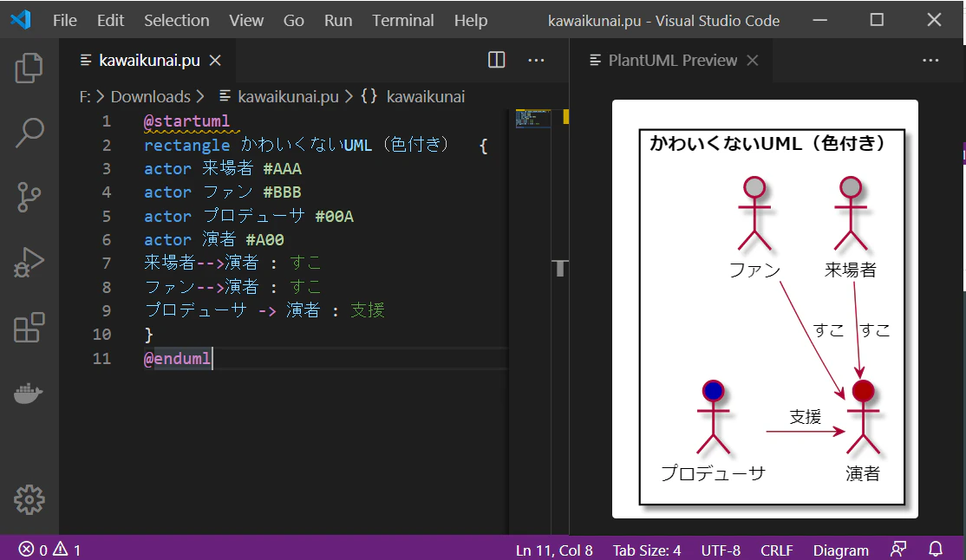Click the rectangle keyword on line 2
The image size is (966, 560).
(186, 146)
